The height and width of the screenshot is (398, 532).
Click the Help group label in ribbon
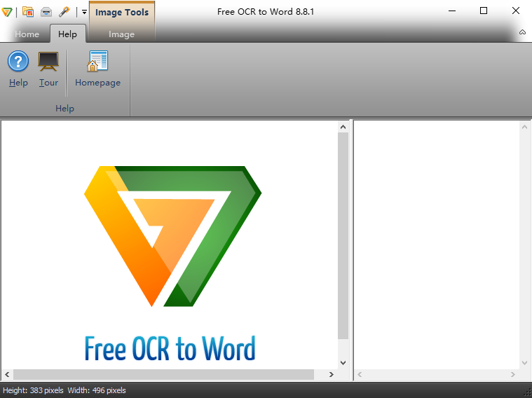coord(64,109)
